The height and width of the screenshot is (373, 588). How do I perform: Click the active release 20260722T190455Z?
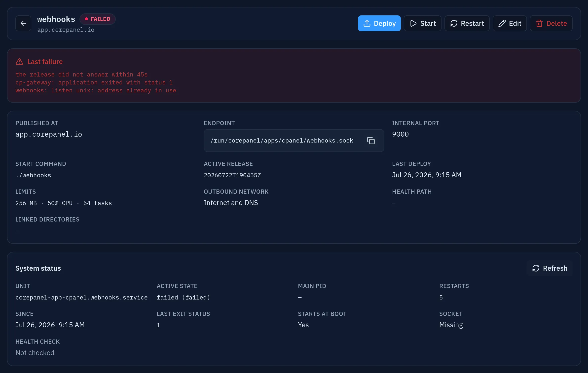tap(232, 175)
